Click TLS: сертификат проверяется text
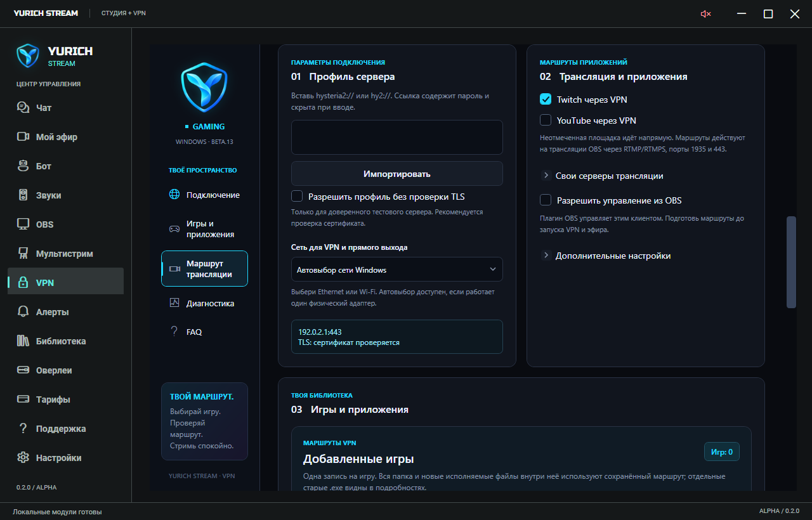This screenshot has height=520, width=812. [x=349, y=342]
